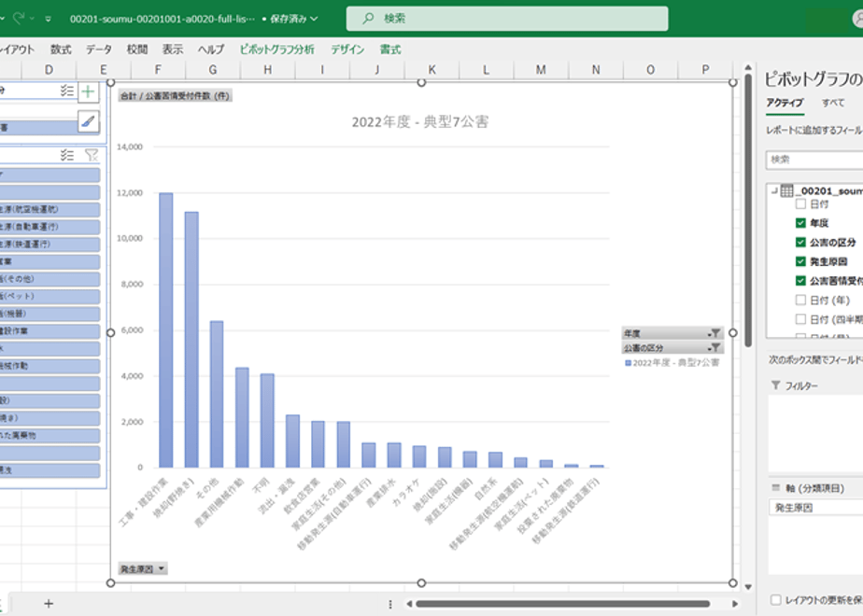863x616 pixels.
Task: Click the horizontal scrollbar right arrow
Action: pos(735,604)
